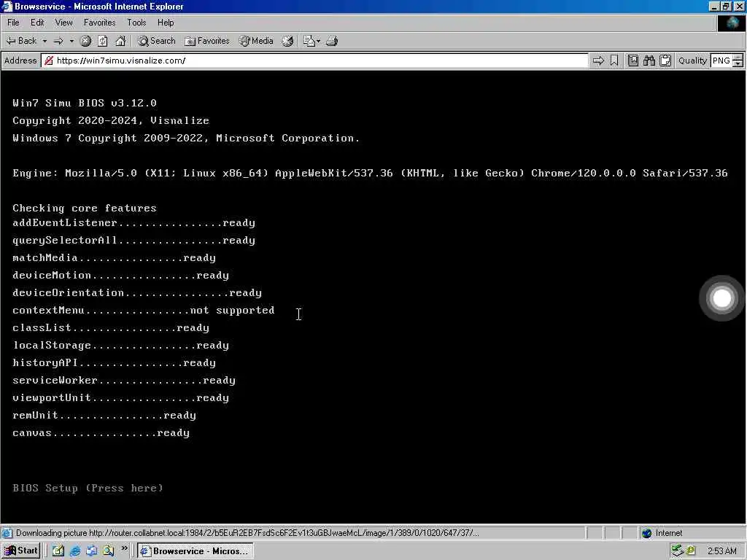Viewport: 747px width, 560px height.
Task: Click the Go arrow beside address bar
Action: click(x=598, y=61)
